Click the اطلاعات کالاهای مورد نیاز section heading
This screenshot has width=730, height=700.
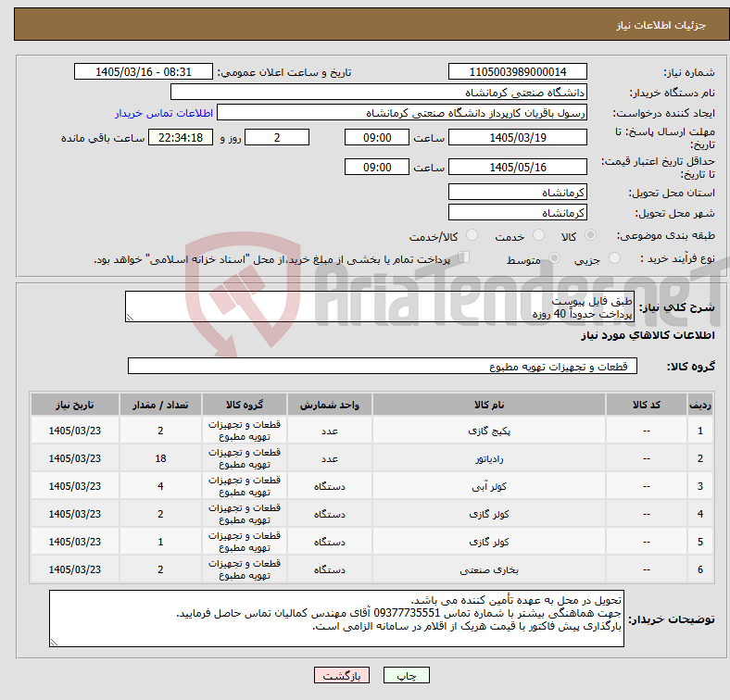[x=648, y=335]
